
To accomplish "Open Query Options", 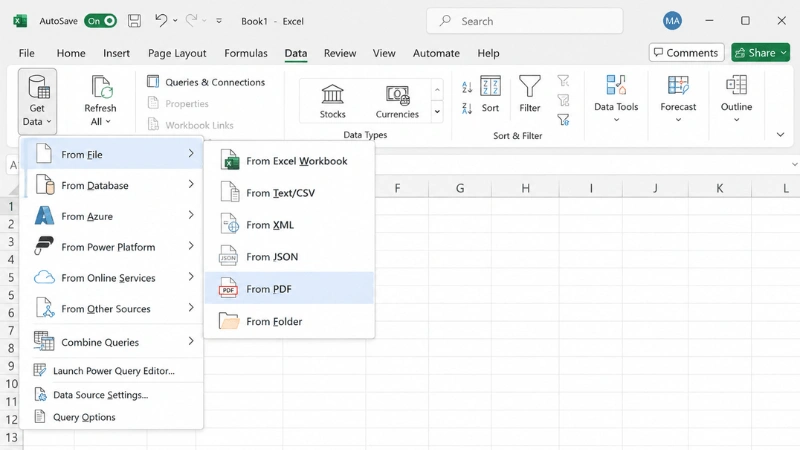I will 113,417.
